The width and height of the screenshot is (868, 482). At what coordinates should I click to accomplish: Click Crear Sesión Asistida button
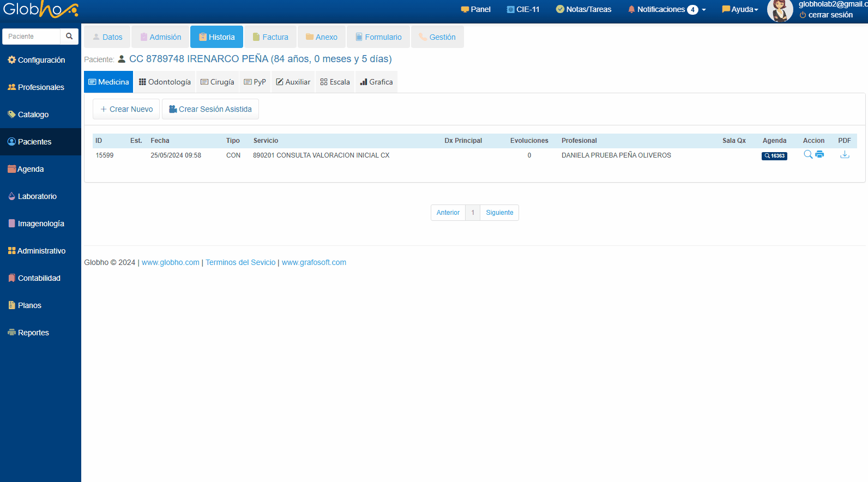[x=210, y=109]
